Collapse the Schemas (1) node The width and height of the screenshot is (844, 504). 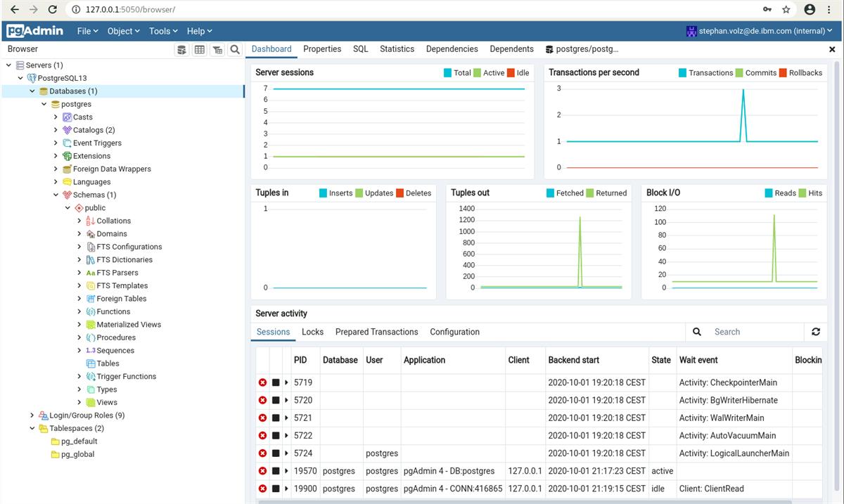(x=56, y=195)
